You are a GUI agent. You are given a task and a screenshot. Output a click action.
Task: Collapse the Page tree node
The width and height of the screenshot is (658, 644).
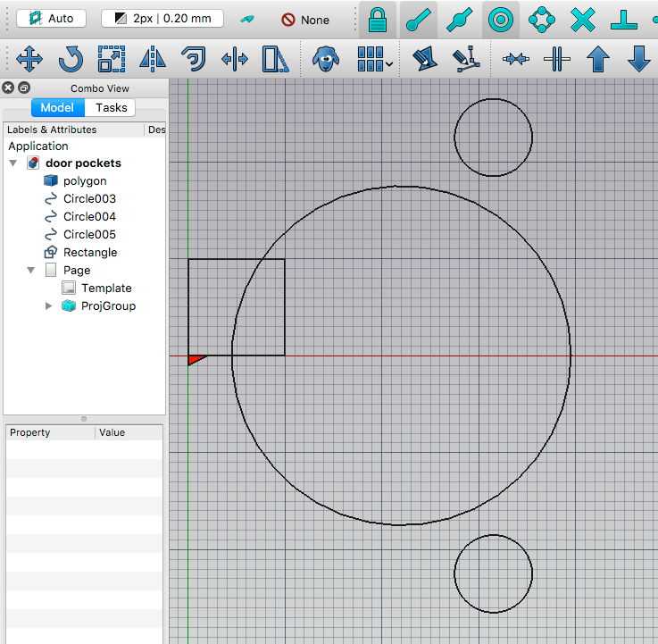(31, 270)
